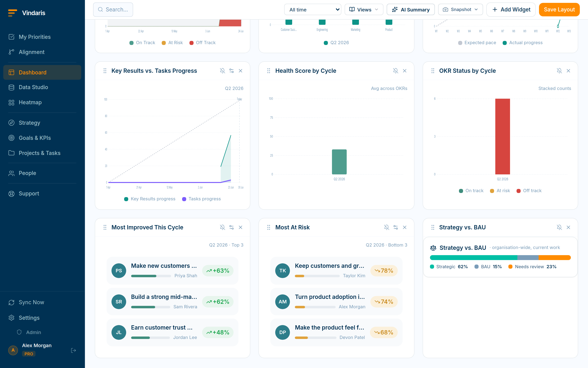
Task: Toggle notification bell on Health Score by Cycle
Action: (x=395, y=71)
